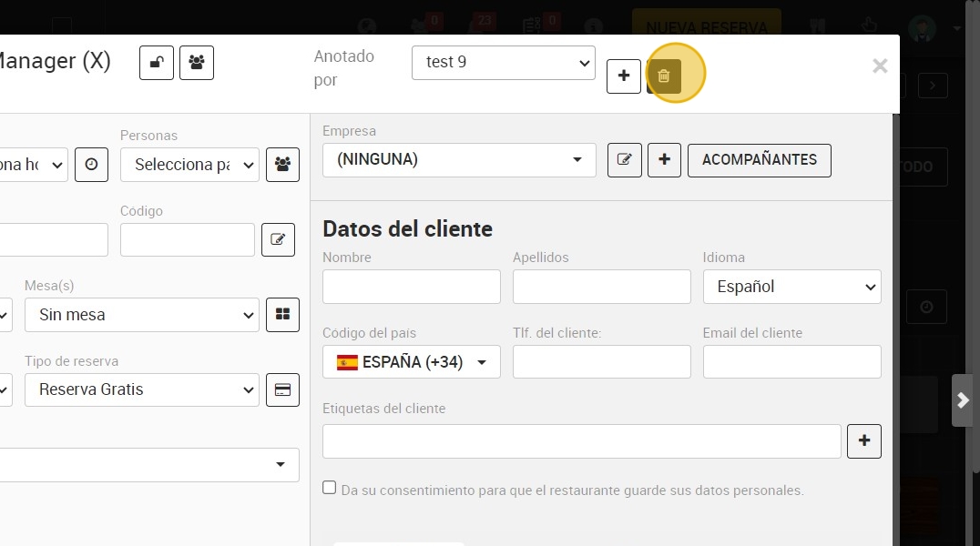The height and width of the screenshot is (546, 980).
Task: Focus the Nombre input field
Action: tap(412, 287)
